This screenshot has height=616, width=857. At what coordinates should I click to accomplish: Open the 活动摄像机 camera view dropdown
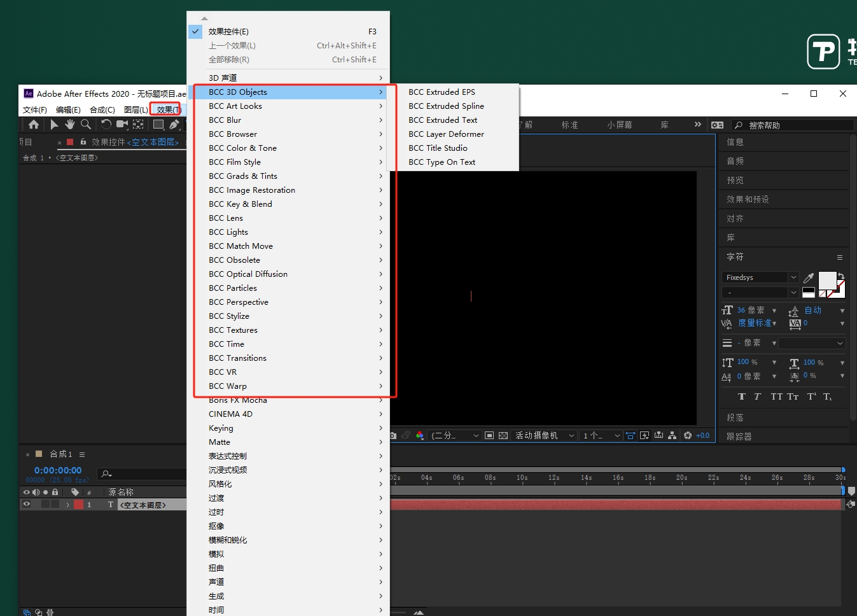[544, 435]
